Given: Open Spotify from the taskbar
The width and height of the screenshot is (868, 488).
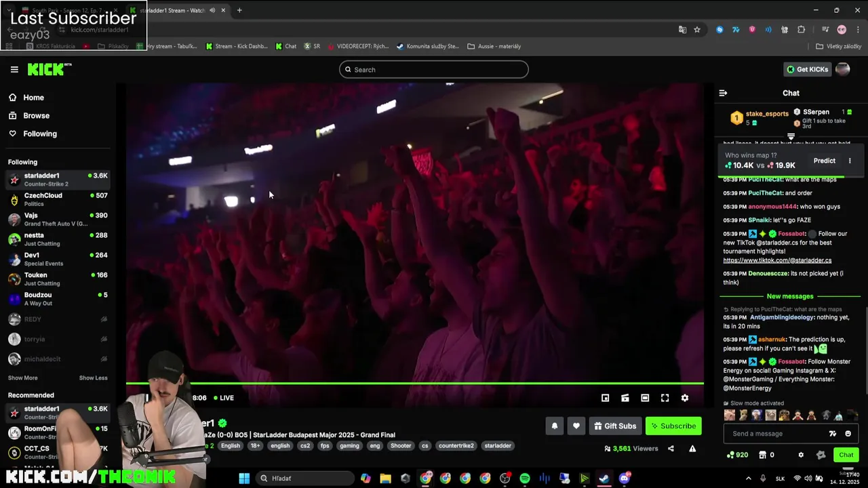Looking at the screenshot, I should pos(525,479).
